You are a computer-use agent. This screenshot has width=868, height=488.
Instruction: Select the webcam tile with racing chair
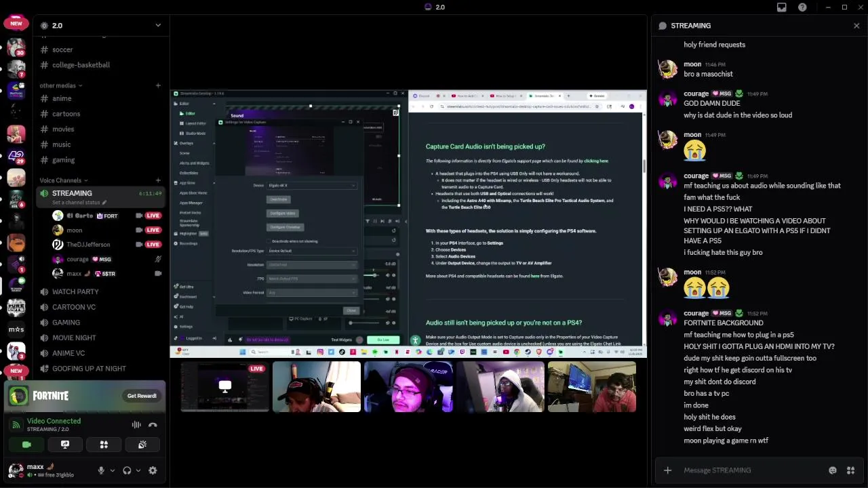408,387
